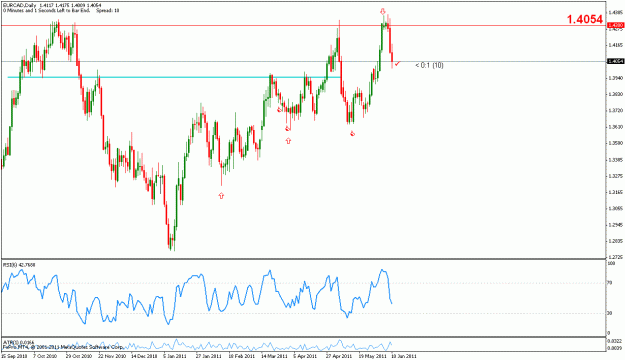Select the large red 1.4054 price label

point(585,19)
